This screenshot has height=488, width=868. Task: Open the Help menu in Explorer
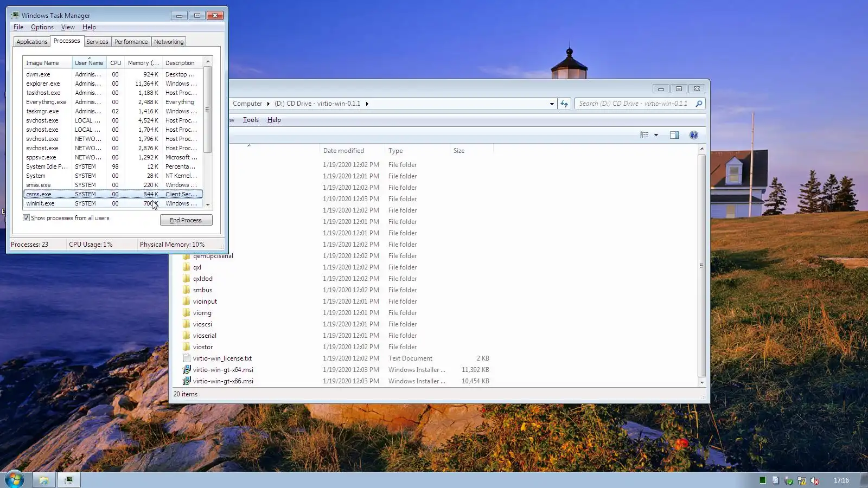pos(274,120)
